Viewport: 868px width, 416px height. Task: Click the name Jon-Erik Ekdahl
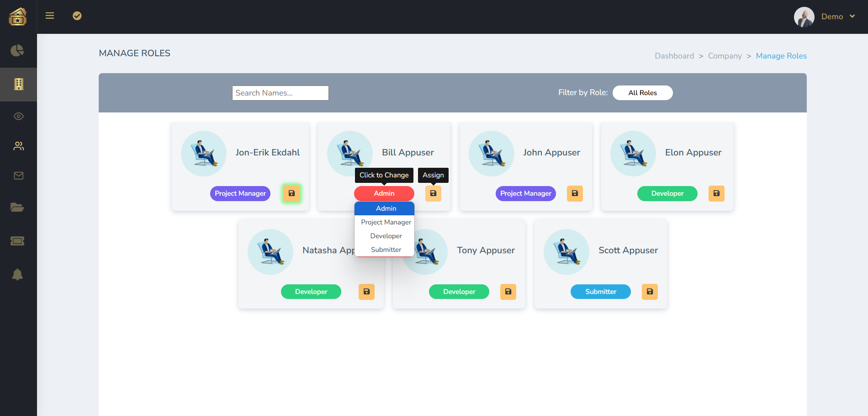tap(268, 152)
